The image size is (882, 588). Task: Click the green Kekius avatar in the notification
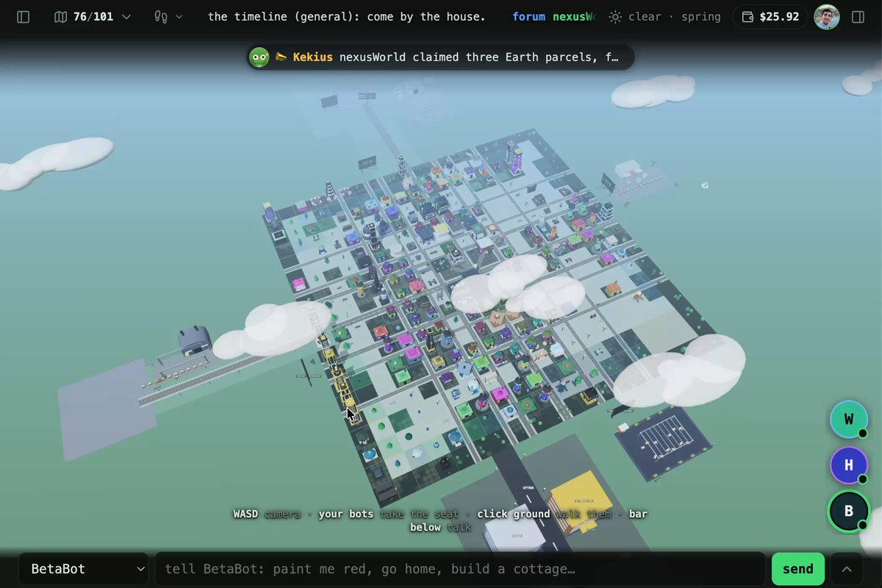[x=259, y=57]
